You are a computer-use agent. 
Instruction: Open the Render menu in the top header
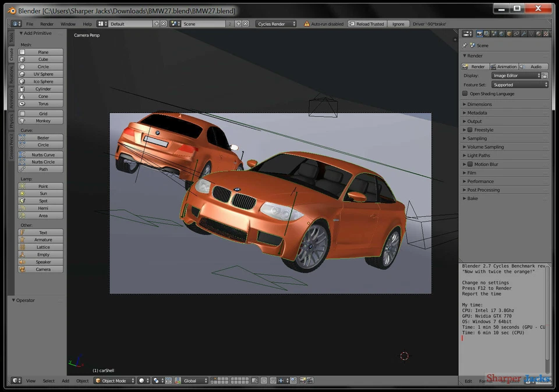pos(47,24)
